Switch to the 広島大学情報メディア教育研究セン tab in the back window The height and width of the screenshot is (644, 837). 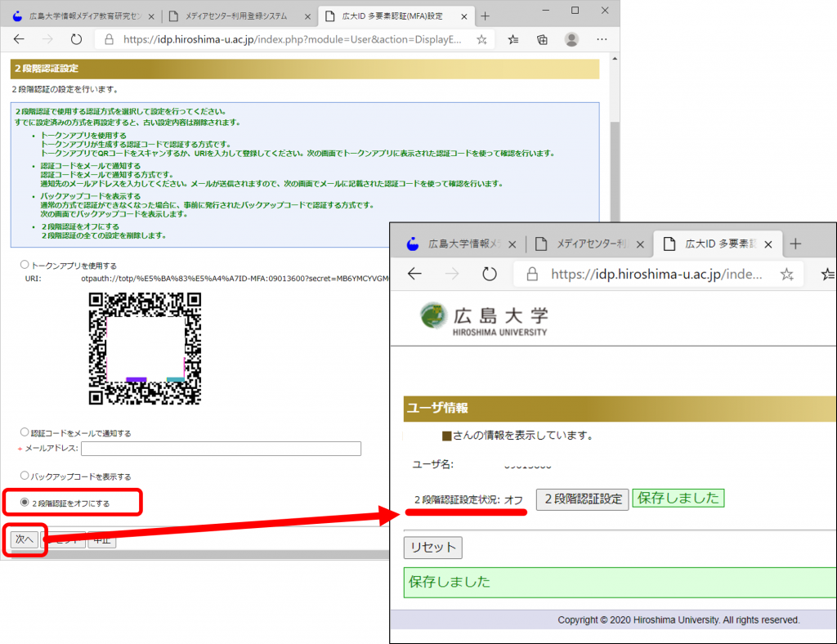click(85, 16)
